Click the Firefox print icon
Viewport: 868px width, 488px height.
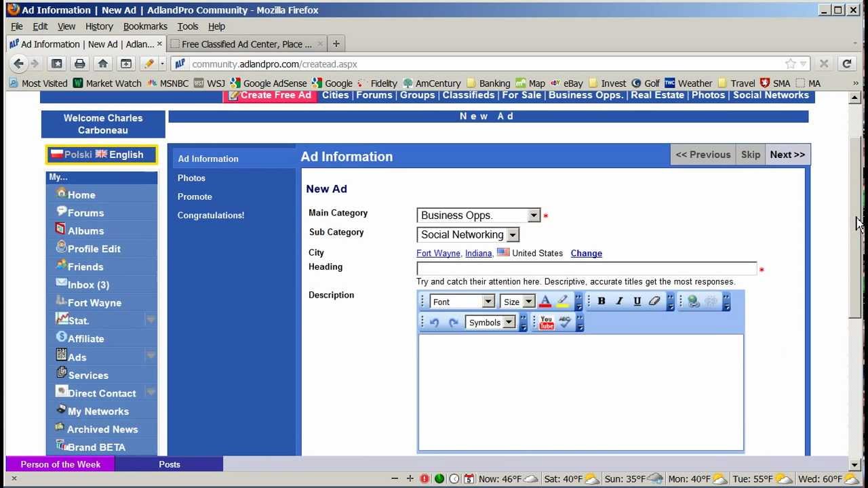point(80,63)
